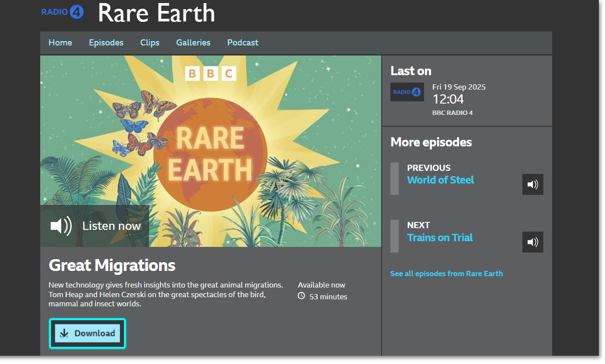The image size is (605, 364).
Task: Open the Podcast section
Action: [243, 42]
